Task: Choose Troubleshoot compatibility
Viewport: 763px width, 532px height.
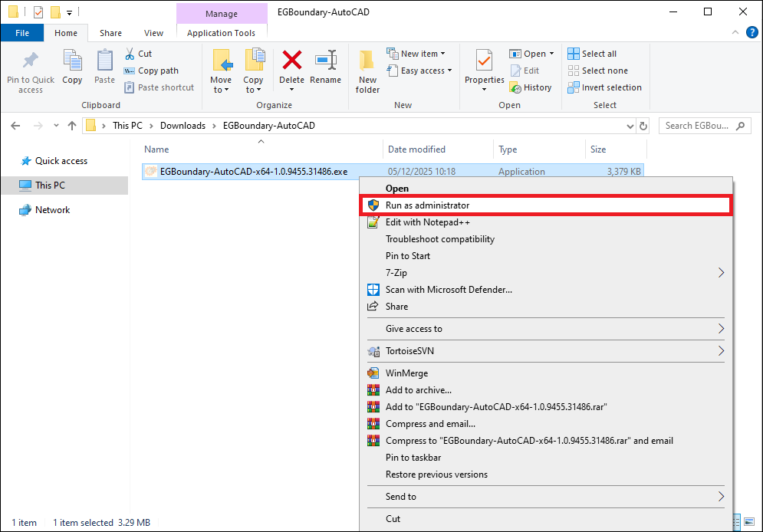Action: 545,239
